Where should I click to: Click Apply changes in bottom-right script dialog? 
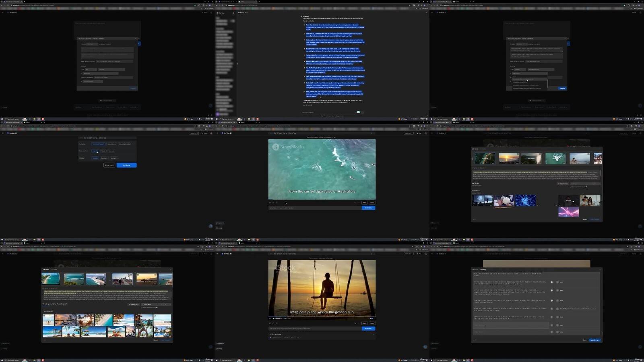(x=595, y=340)
